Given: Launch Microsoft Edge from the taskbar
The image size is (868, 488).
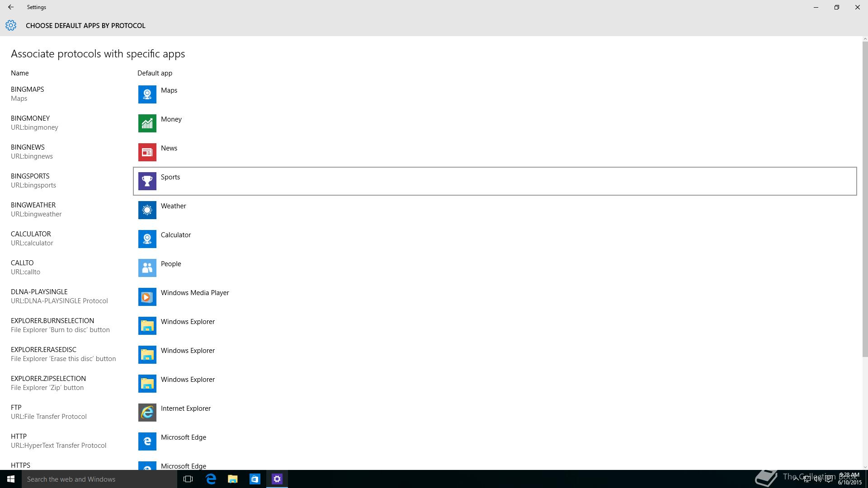Looking at the screenshot, I should (211, 479).
